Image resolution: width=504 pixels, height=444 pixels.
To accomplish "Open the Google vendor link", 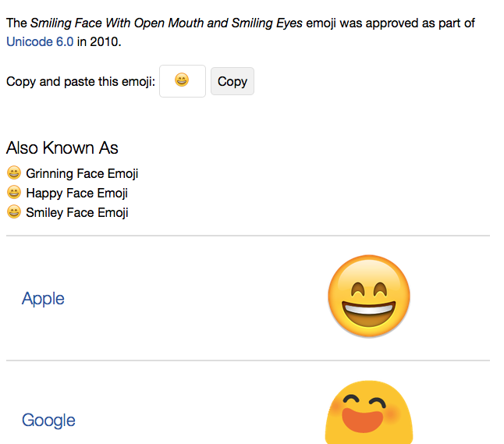I will [x=48, y=421].
